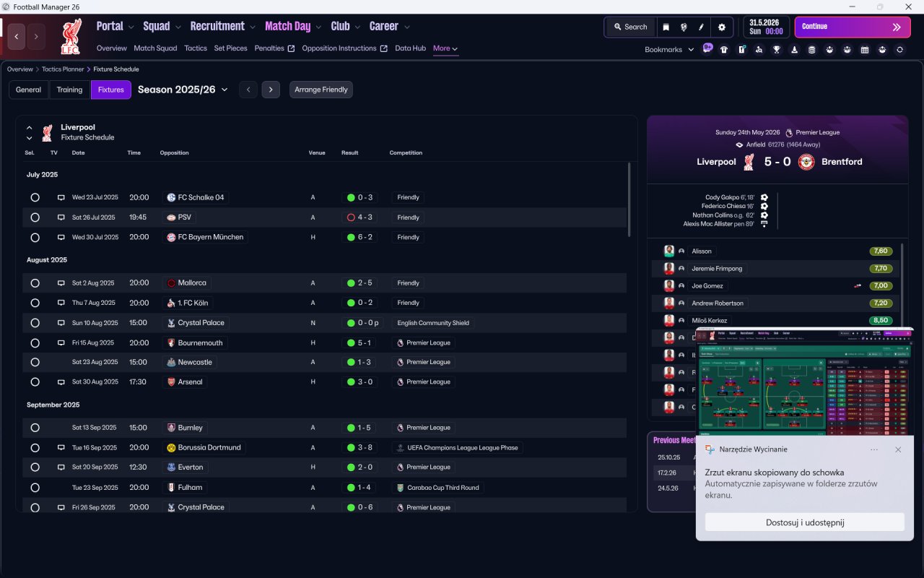The width and height of the screenshot is (924, 578).
Task: Open the calendar icon bookmark
Action: click(x=864, y=50)
